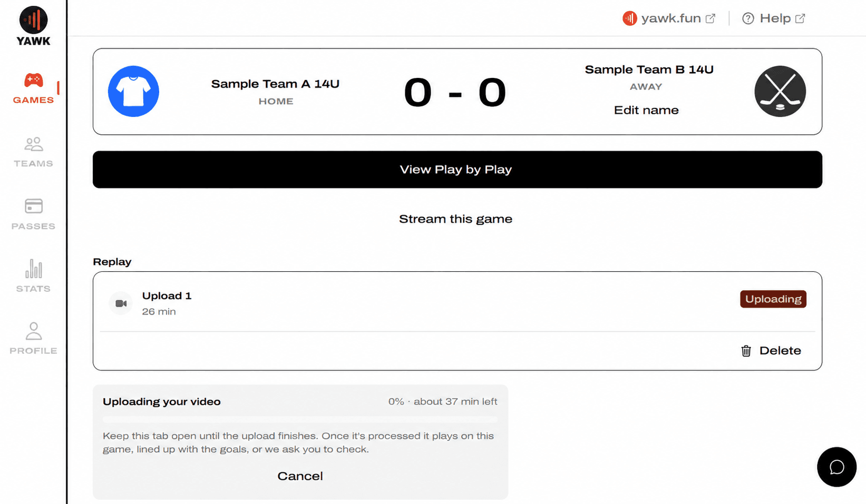Click the video camera icon beside Upload 1
The width and height of the screenshot is (866, 504).
(121, 303)
